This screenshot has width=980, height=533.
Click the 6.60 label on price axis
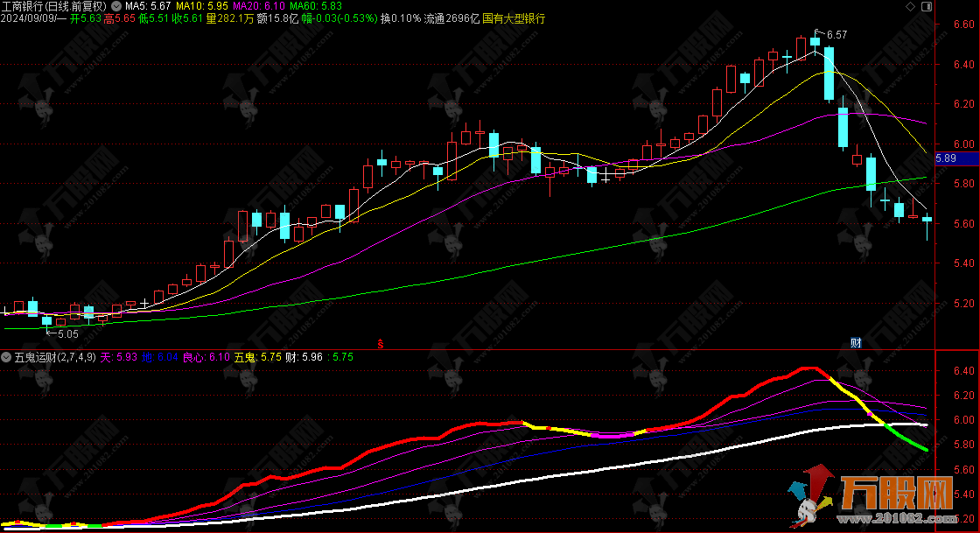pyautogui.click(x=963, y=25)
